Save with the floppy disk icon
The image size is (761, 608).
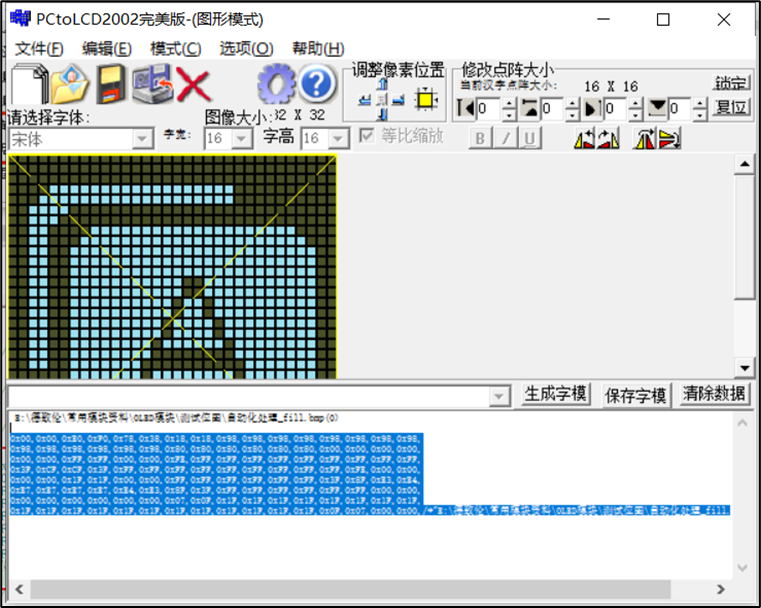click(x=111, y=84)
